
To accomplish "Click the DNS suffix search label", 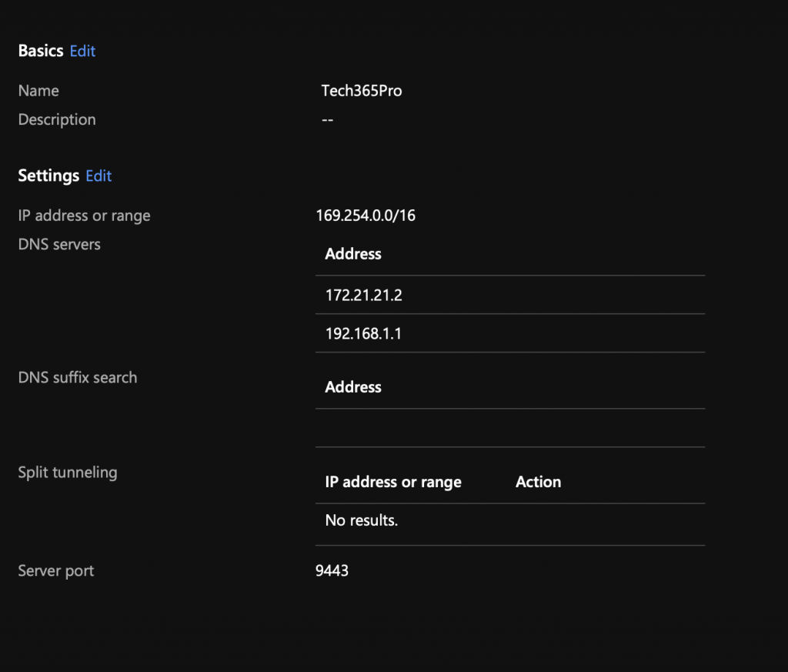I will (x=78, y=378).
